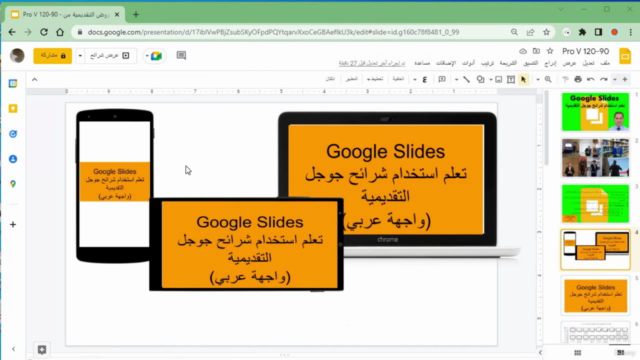This screenshot has height=360, width=640.
Task: Start a Google Meet call icon
Action: click(x=156, y=56)
